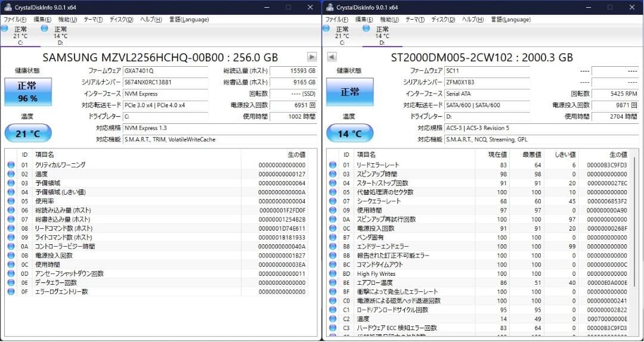Select 衝撃によって発生したエラーレート row
The width and height of the screenshot is (644, 342).
(x=479, y=291)
